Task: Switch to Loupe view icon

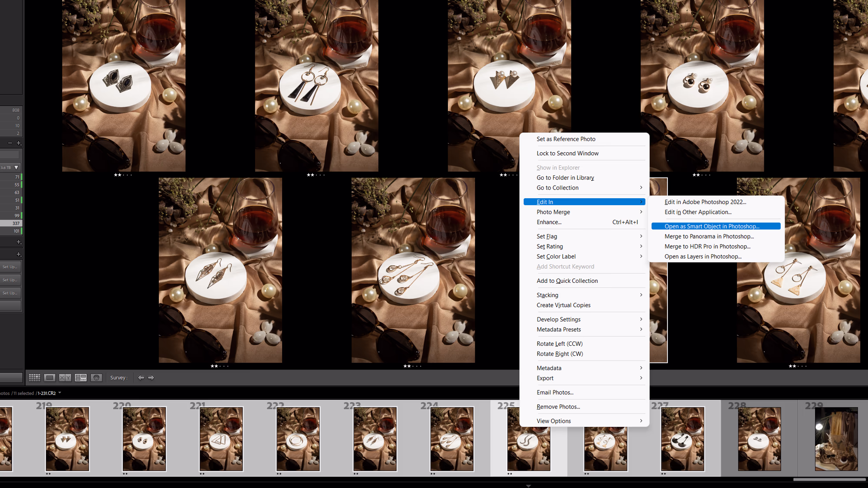Action: click(x=50, y=378)
